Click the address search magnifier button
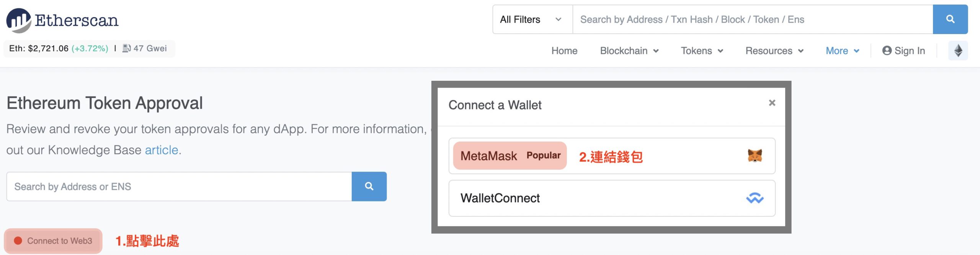Screen dimensions: 980x255 (x=369, y=186)
